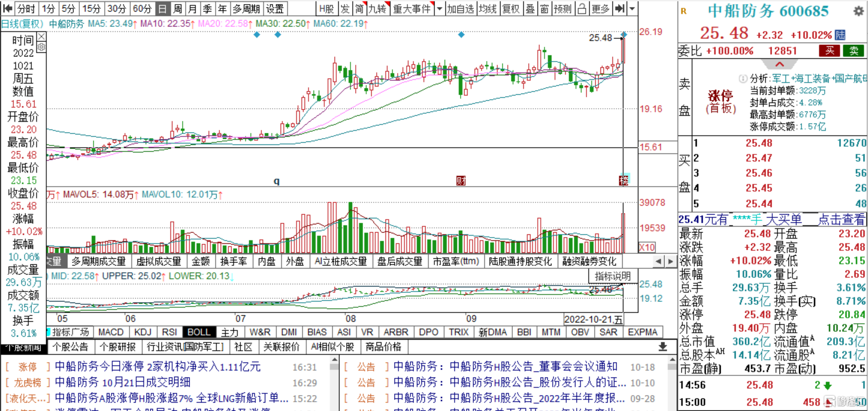Click the September blue diamond event marker
This screenshot has width=868, height=411.
tap(461, 34)
